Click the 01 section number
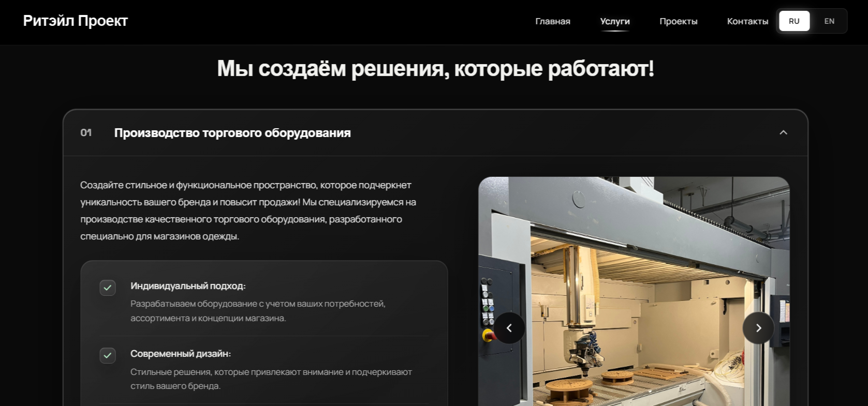868x406 pixels. point(86,132)
